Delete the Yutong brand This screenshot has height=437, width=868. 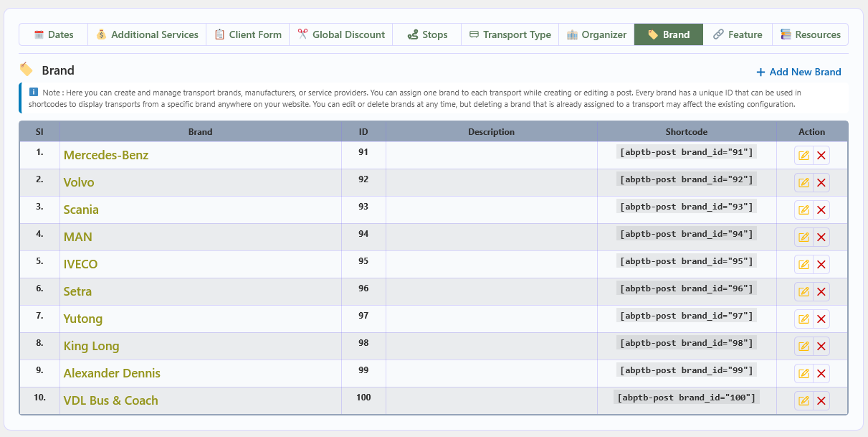(x=821, y=319)
